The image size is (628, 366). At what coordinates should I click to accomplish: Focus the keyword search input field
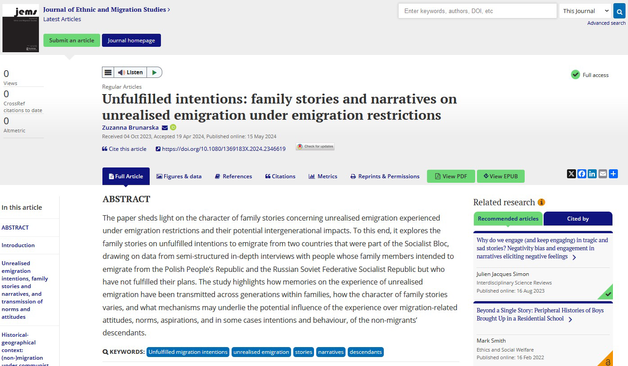[477, 11]
